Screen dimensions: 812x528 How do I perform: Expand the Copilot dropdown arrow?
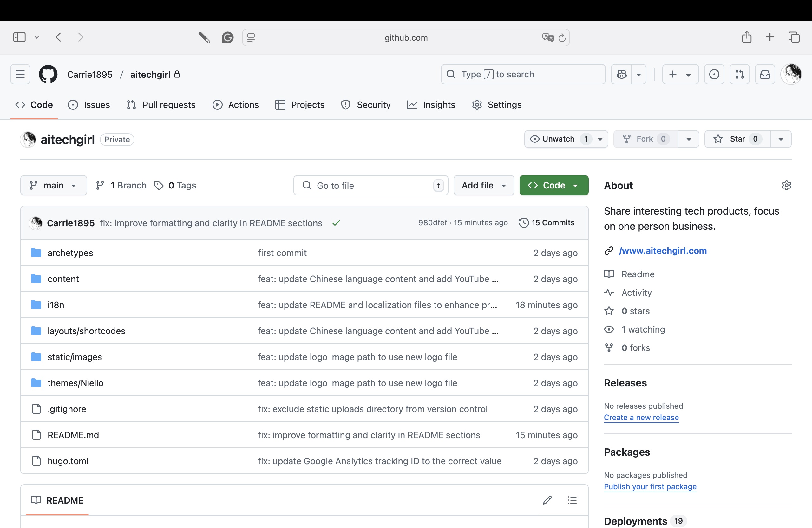[639, 74]
